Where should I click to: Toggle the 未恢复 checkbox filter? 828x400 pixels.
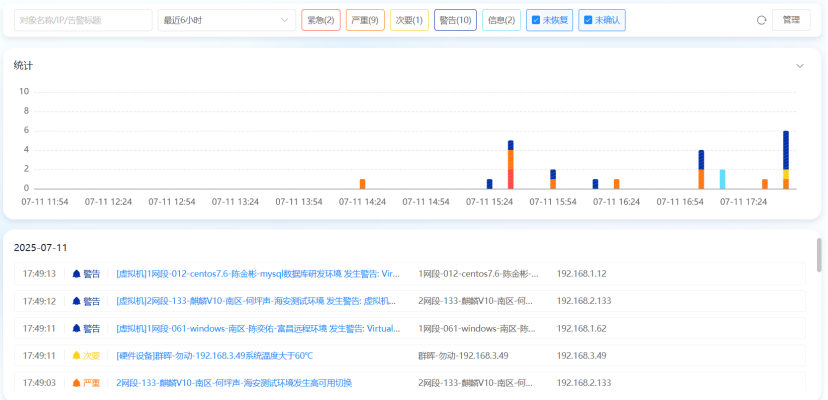click(x=549, y=20)
